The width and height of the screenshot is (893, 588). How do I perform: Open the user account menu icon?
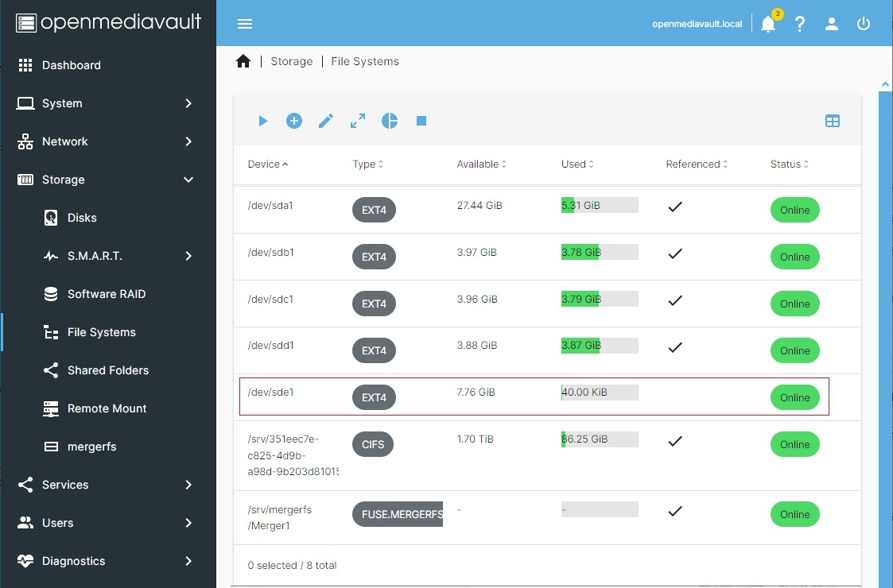point(831,24)
